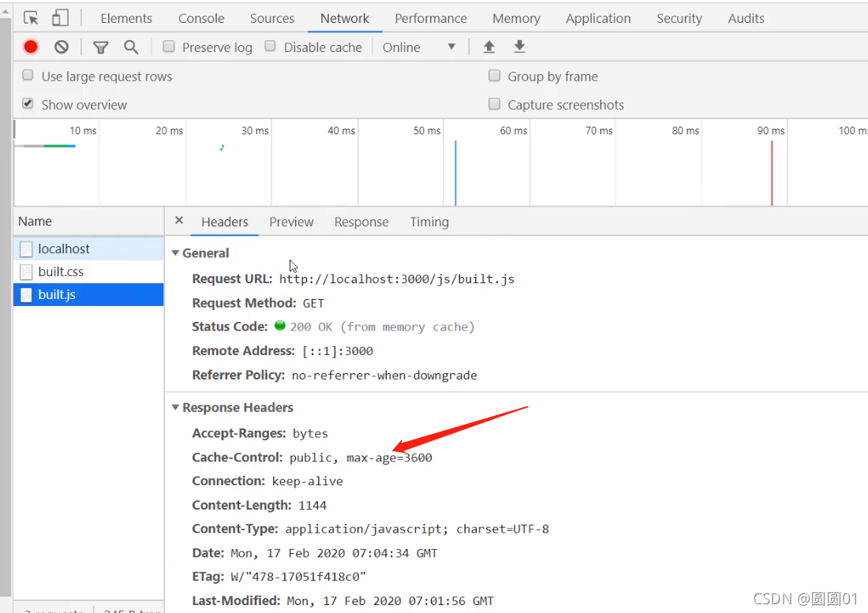Click the Name column header

pos(88,222)
